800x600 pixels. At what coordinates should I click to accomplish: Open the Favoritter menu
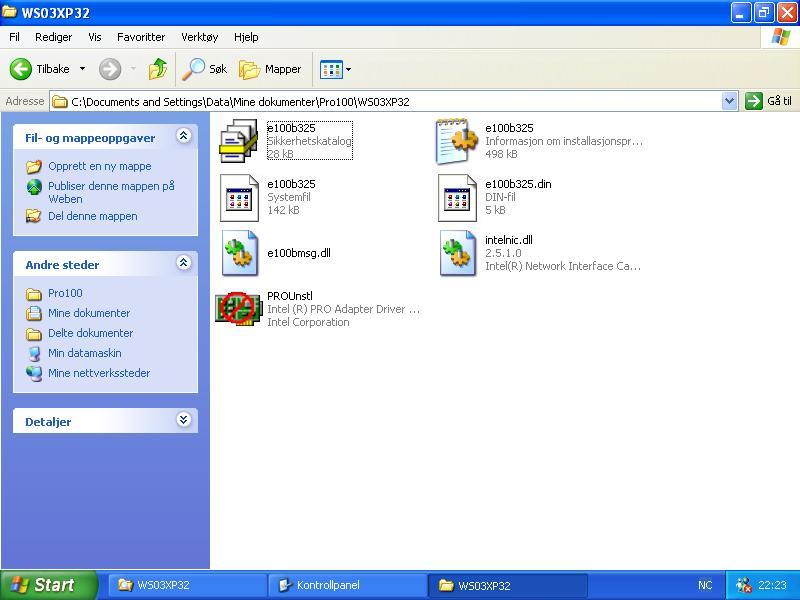[x=141, y=37]
